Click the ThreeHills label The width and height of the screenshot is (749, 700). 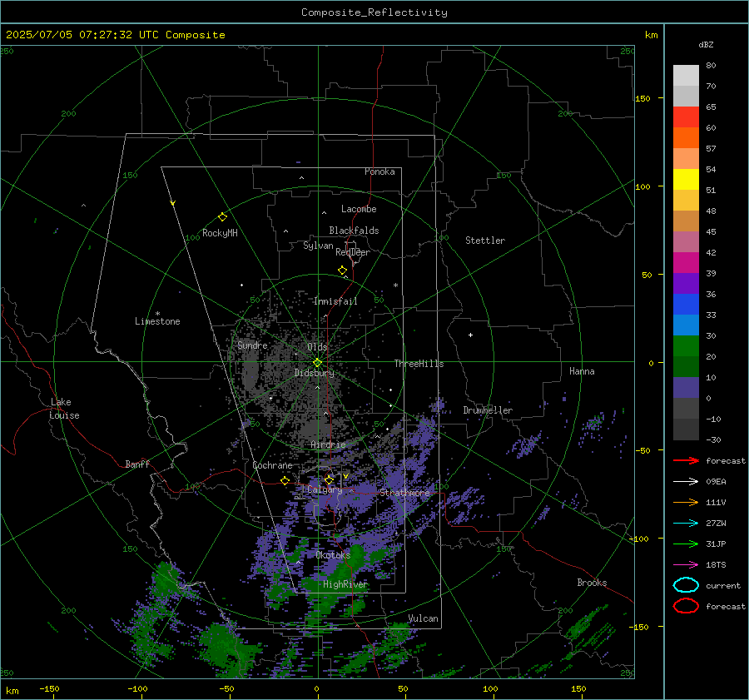pos(419,364)
